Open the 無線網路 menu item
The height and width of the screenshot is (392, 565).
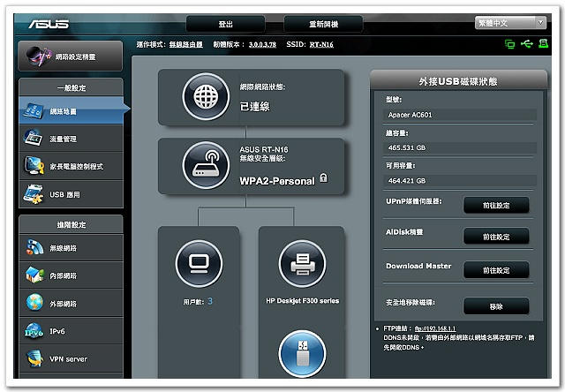click(x=72, y=248)
